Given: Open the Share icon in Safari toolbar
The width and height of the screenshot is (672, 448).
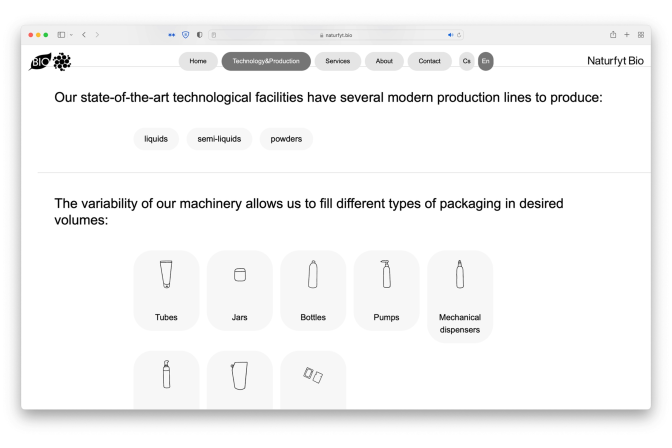Looking at the screenshot, I should 613,35.
